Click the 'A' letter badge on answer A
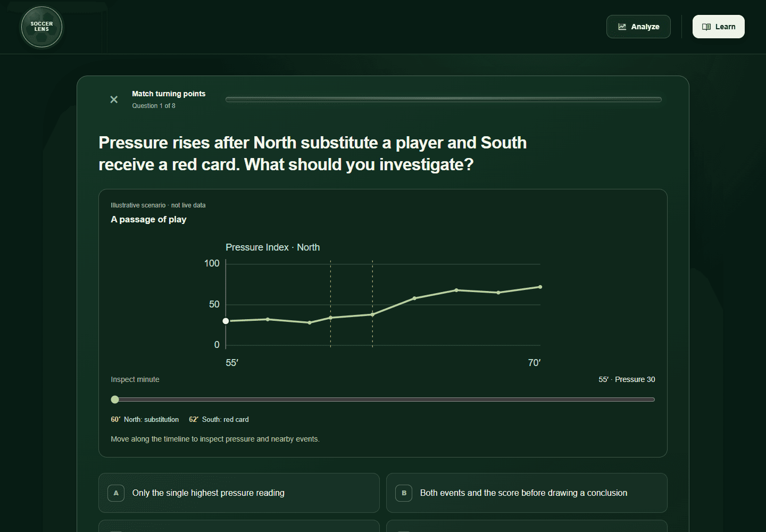Viewport: 766px width, 532px height. pos(116,493)
